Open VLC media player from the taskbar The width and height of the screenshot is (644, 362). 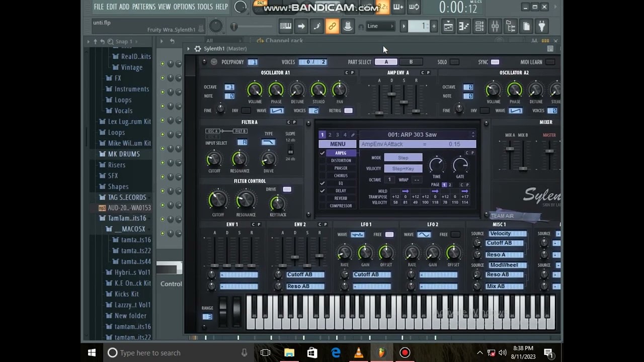point(359,352)
